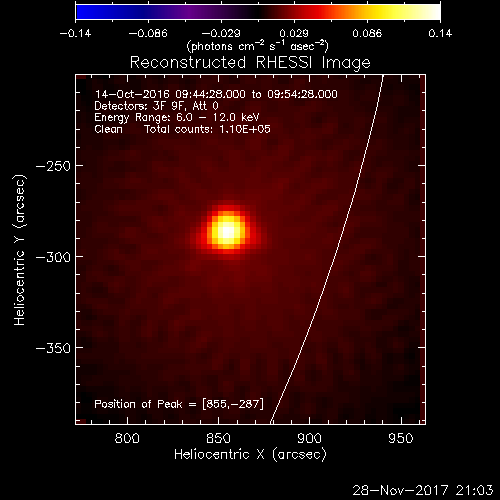Click the 'Position of Peak' text
This screenshot has width=500, height=500.
(x=138, y=404)
